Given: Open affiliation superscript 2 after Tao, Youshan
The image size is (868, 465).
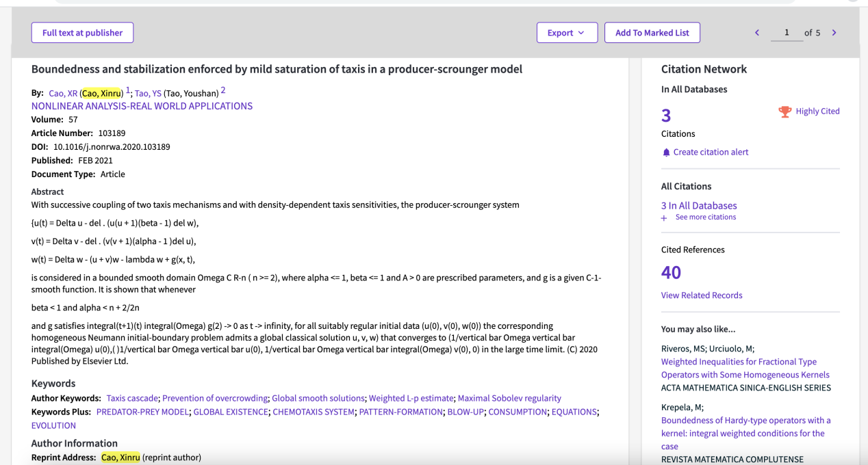Looking at the screenshot, I should [x=222, y=90].
